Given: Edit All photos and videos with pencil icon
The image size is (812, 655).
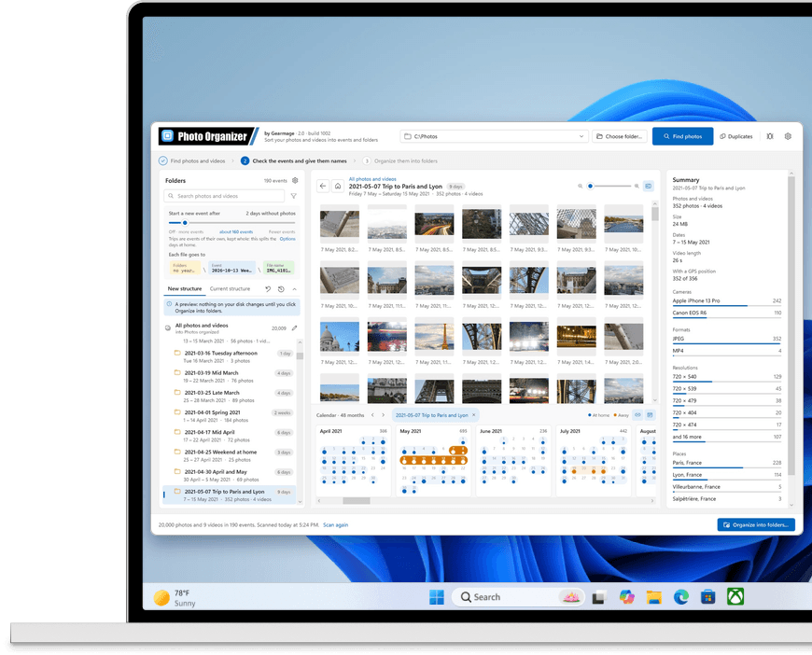Looking at the screenshot, I should coord(295,327).
